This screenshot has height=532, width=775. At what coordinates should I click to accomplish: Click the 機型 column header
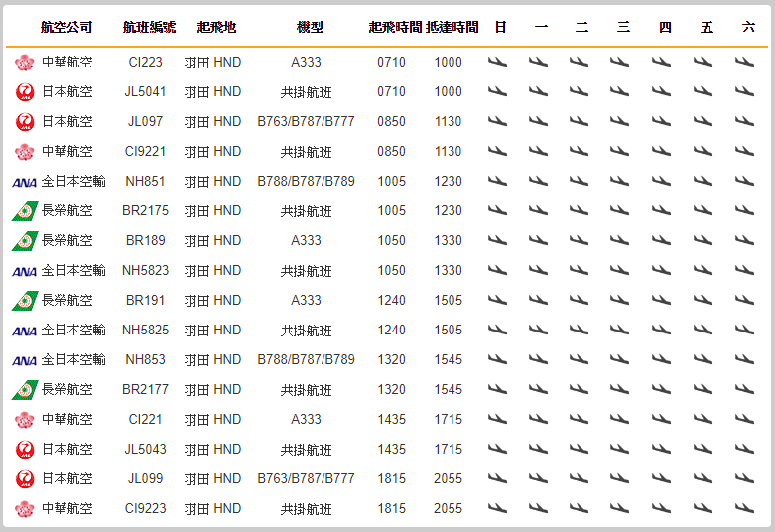pos(310,27)
